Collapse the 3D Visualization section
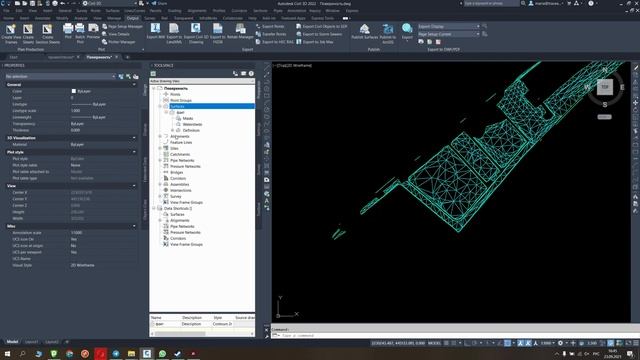Image resolution: width=640 pixels, height=360 pixels. [x=134, y=138]
